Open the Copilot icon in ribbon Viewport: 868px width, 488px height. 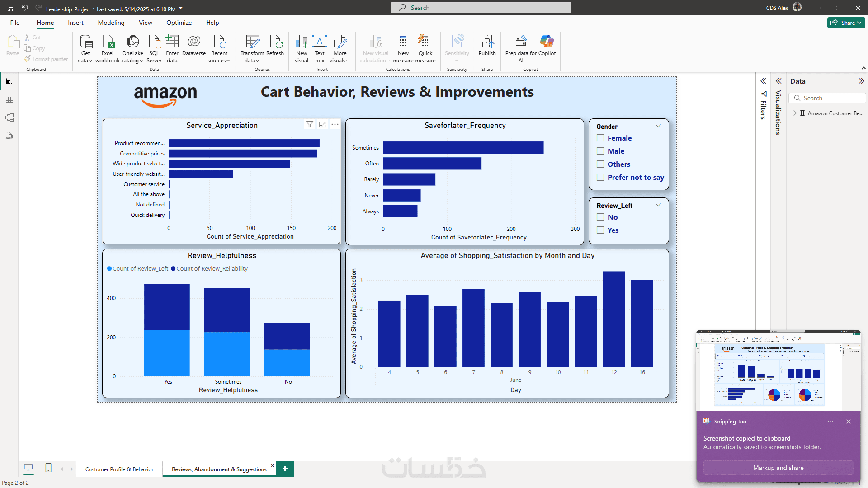547,42
